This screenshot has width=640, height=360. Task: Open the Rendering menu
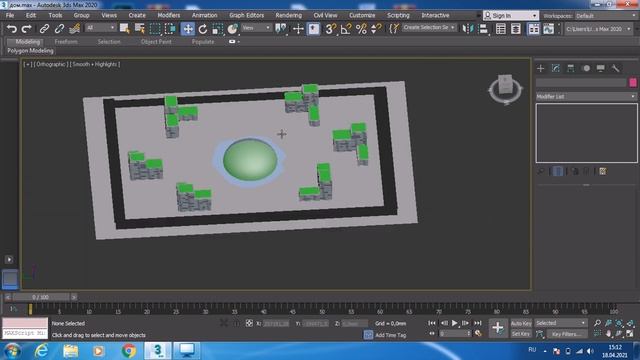click(289, 15)
